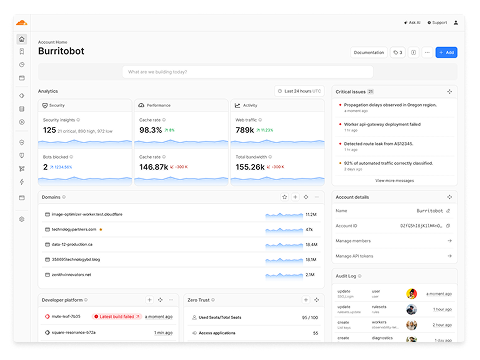Open the Performance analytics card header
Viewport: 480px width, 360px height.
(x=181, y=105)
